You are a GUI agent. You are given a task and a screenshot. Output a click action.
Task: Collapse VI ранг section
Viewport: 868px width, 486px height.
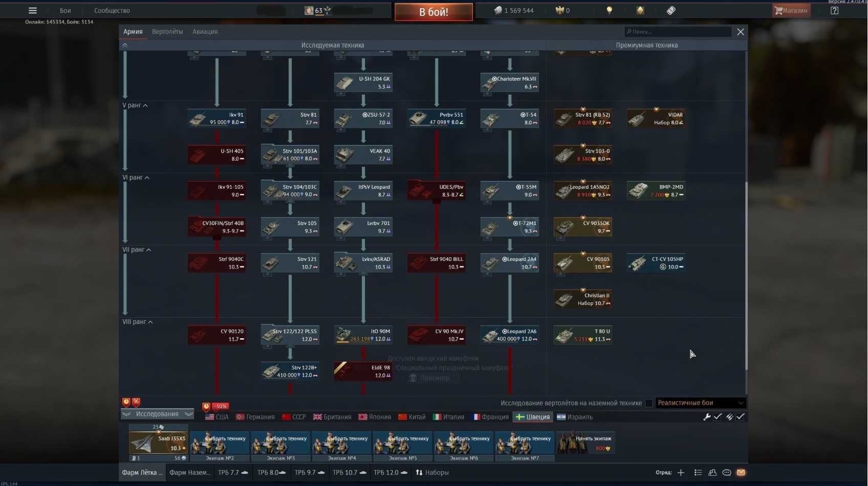click(x=136, y=178)
